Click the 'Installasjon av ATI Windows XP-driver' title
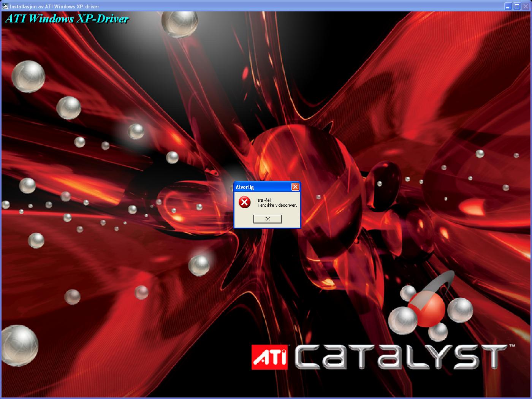Viewport: 532px width, 399px height. click(55, 6)
